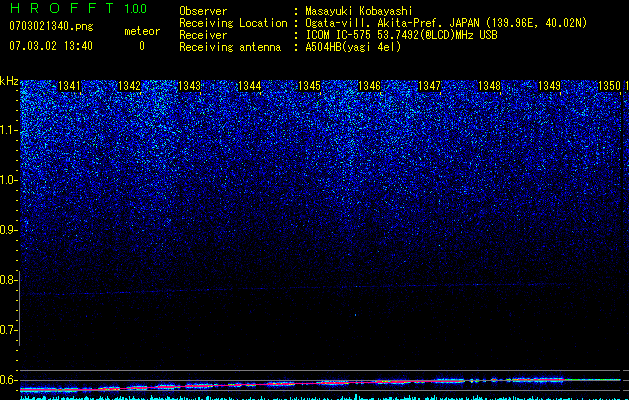Click the 1341 time marker
629x400 pixels.
(69, 86)
